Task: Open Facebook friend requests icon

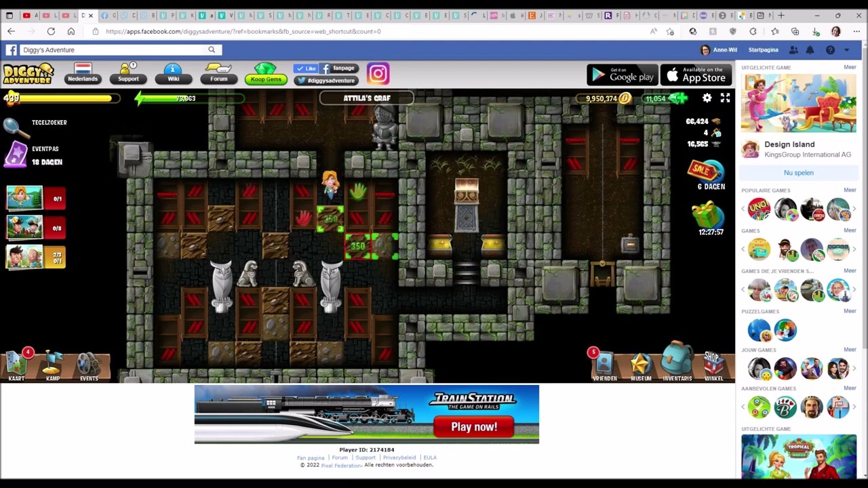Action: [793, 49]
